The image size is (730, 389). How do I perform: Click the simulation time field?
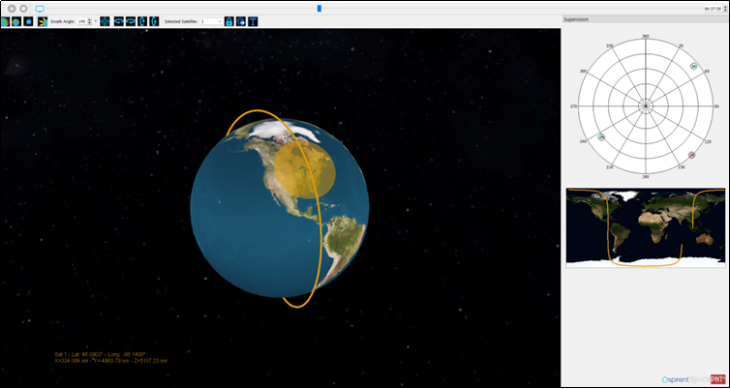coord(713,9)
